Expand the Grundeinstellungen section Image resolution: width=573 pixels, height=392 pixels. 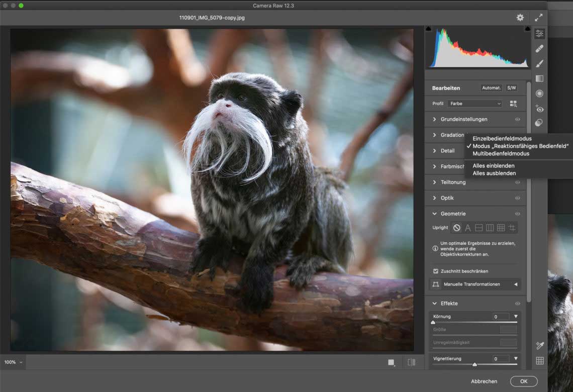point(463,119)
